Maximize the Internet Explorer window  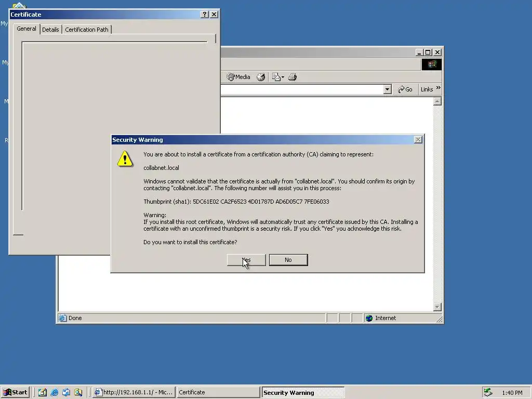(x=428, y=52)
